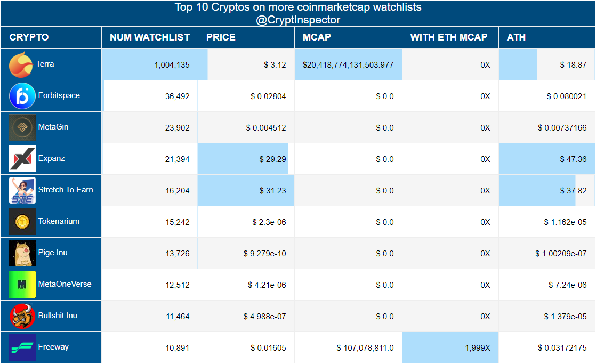596x364 pixels.
Task: Click Freeway watchlist count 10,891
Action: click(177, 348)
